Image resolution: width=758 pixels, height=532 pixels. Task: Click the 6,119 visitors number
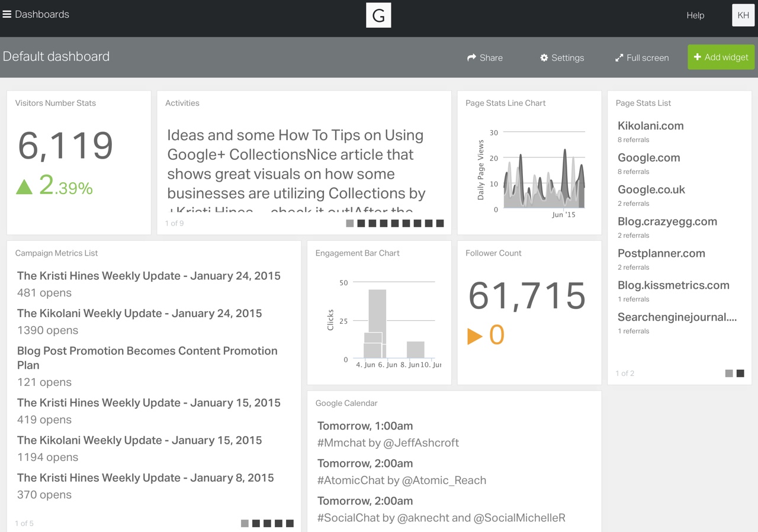[65, 146]
